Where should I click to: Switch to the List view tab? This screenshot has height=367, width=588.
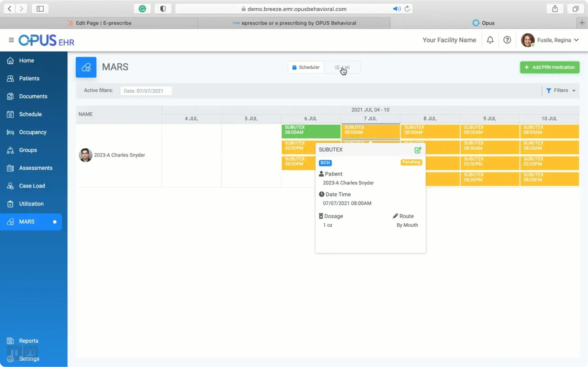pos(342,67)
